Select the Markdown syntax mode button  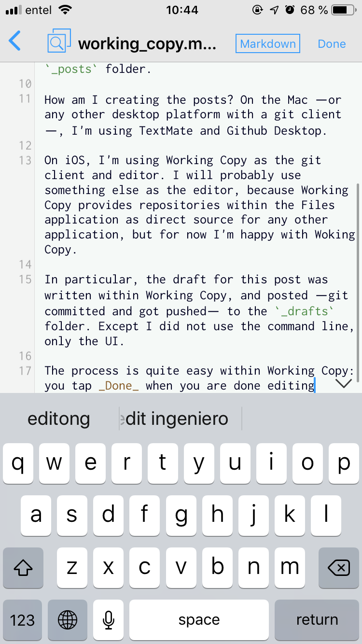pos(268,43)
